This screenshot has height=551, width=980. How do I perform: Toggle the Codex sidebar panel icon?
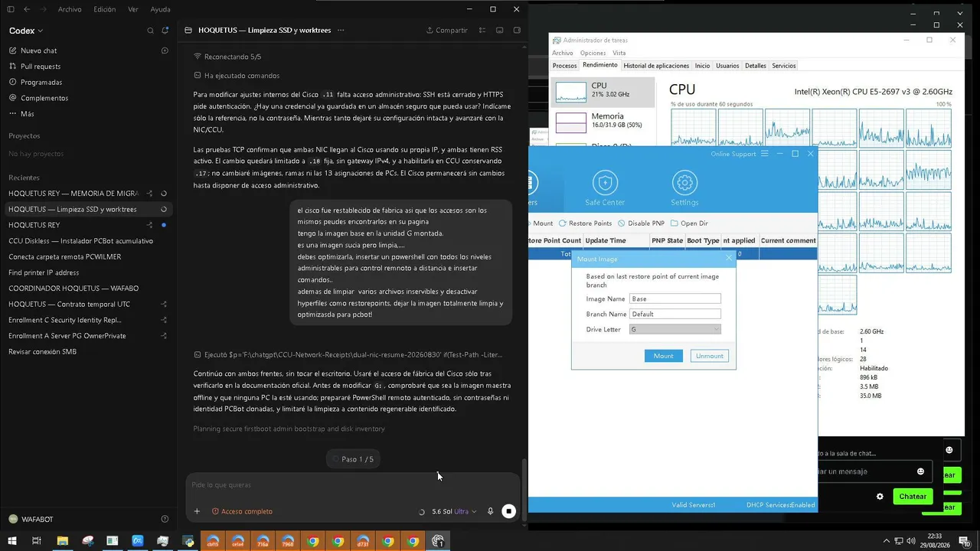(x=10, y=9)
